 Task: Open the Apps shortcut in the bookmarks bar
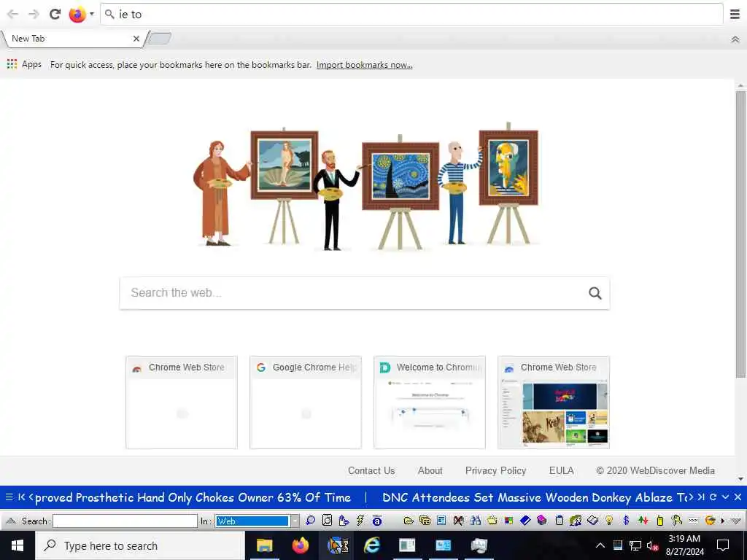click(x=24, y=64)
